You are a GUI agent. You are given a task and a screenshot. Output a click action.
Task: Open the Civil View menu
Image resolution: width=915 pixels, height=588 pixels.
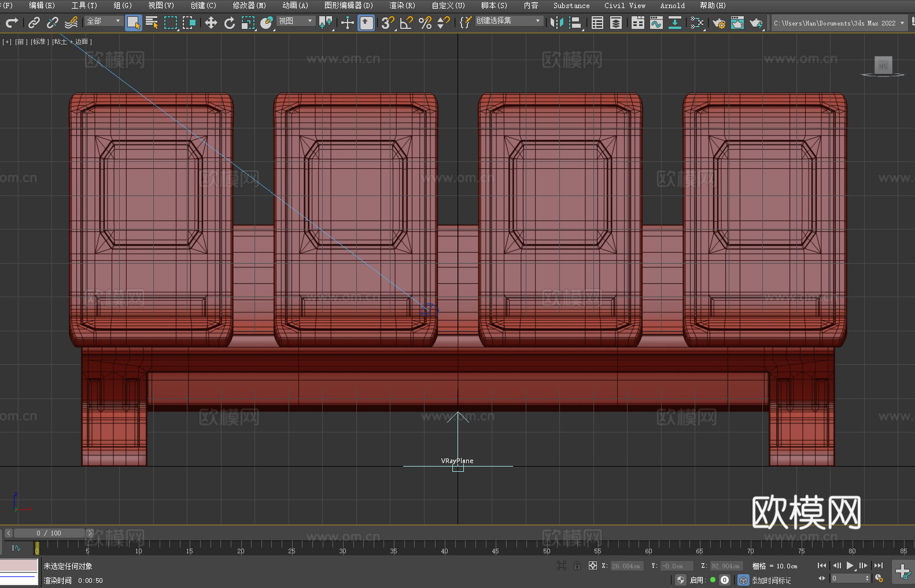pos(625,5)
